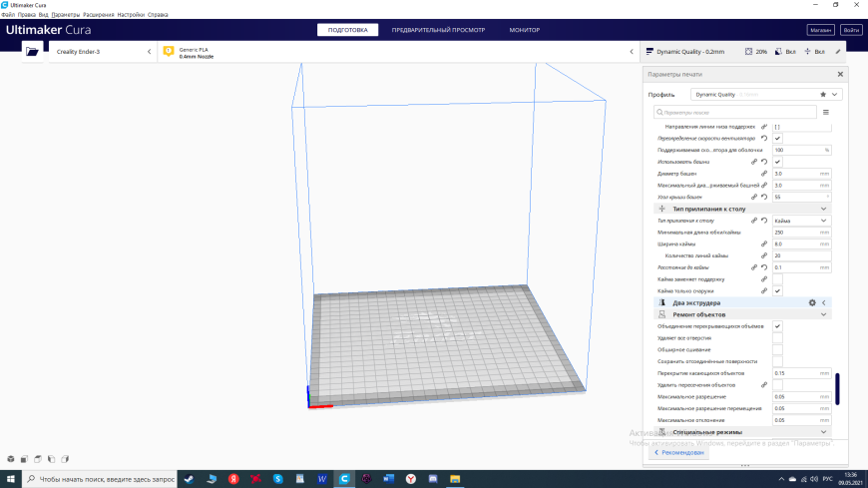Open the Расширения menu
The width and height of the screenshot is (868, 488).
point(98,14)
